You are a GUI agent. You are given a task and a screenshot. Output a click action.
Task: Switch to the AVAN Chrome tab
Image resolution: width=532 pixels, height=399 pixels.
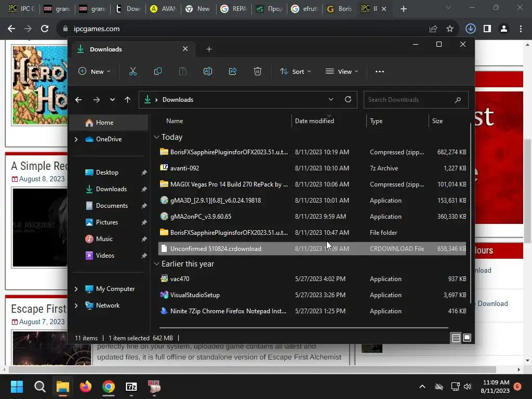coord(164,9)
